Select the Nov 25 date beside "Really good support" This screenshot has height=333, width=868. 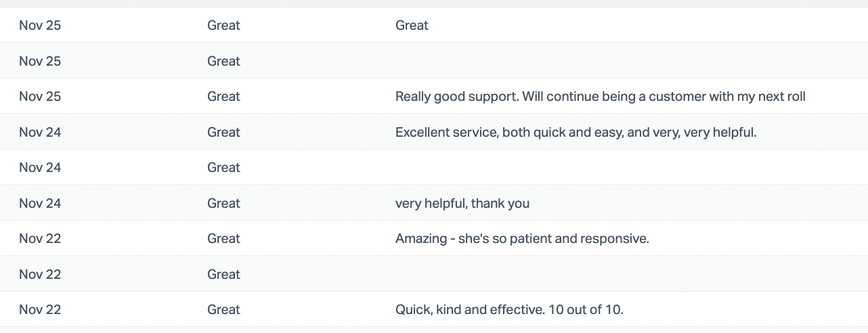(40, 96)
